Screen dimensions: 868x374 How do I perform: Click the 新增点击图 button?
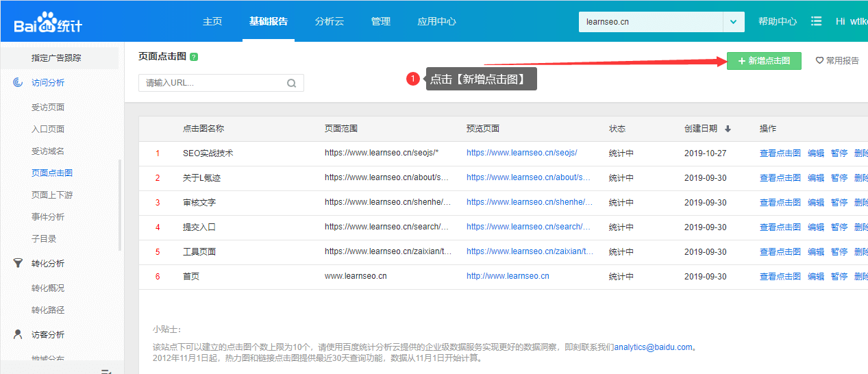pyautogui.click(x=764, y=61)
